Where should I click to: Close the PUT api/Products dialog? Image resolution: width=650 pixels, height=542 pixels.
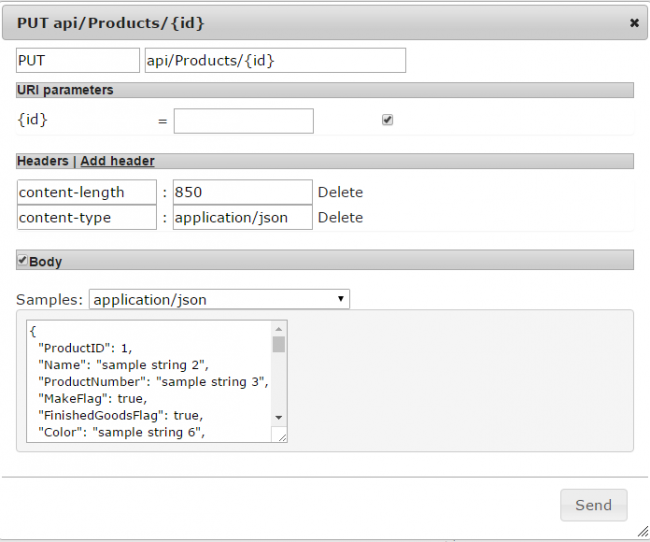tap(634, 23)
